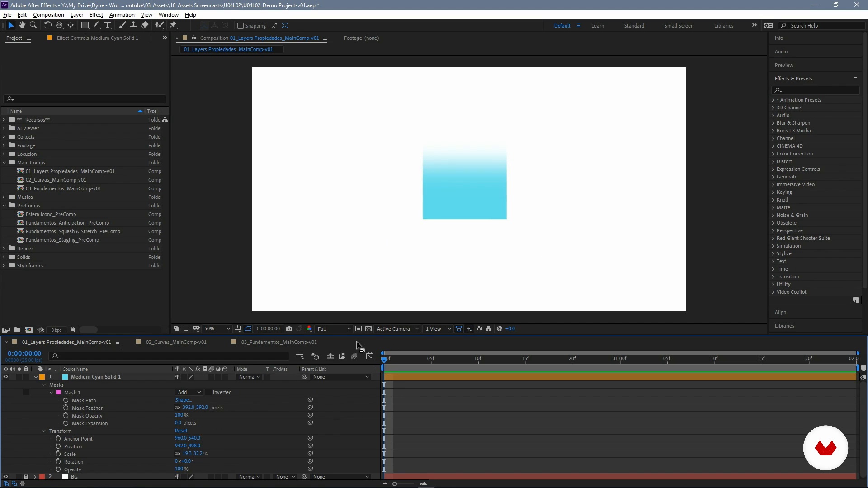Screen dimensions: 868x488
Task: Click the Effects & Presets search field
Action: click(816, 90)
